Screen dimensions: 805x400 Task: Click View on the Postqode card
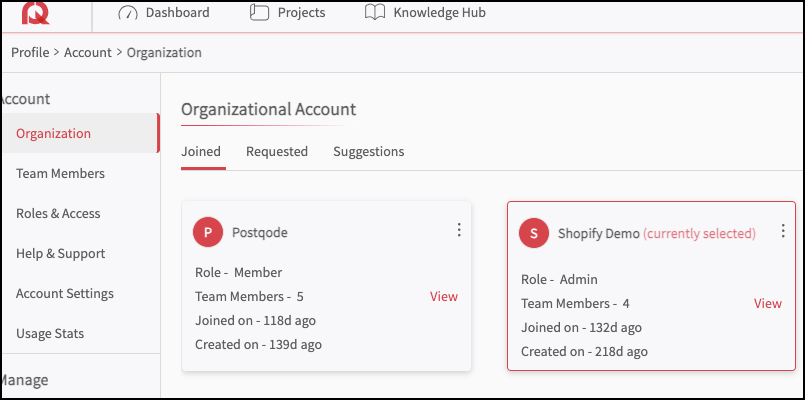click(x=444, y=296)
